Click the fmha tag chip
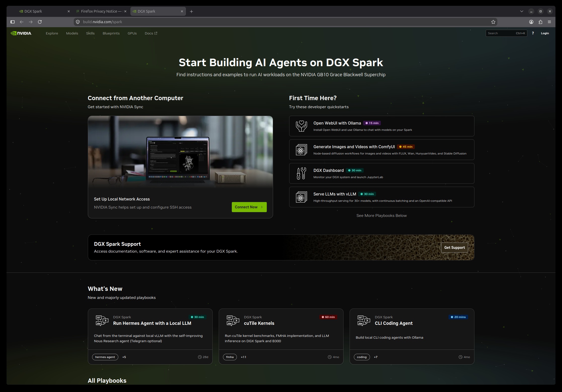 pyautogui.click(x=230, y=357)
